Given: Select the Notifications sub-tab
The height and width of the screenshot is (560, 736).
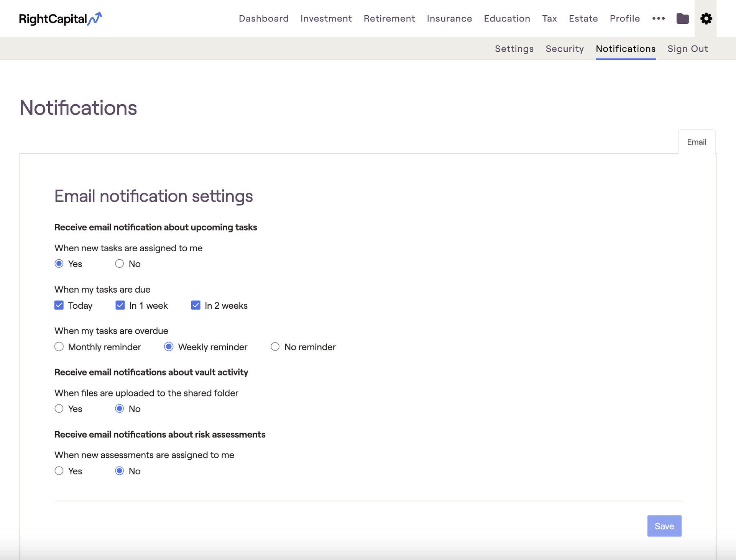Looking at the screenshot, I should [x=626, y=49].
